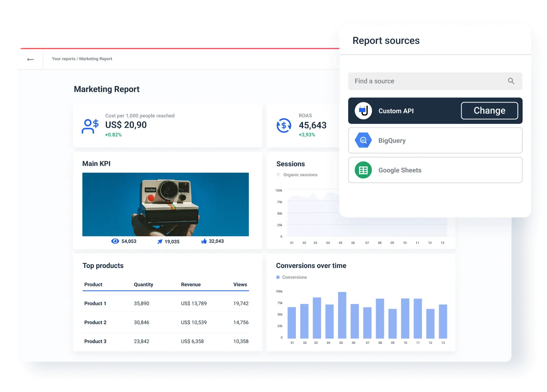
Task: Click the BigQuery source icon
Action: 363,140
